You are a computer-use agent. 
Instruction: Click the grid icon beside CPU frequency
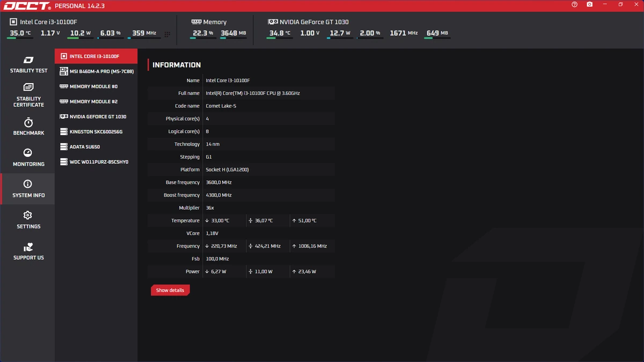tap(167, 34)
